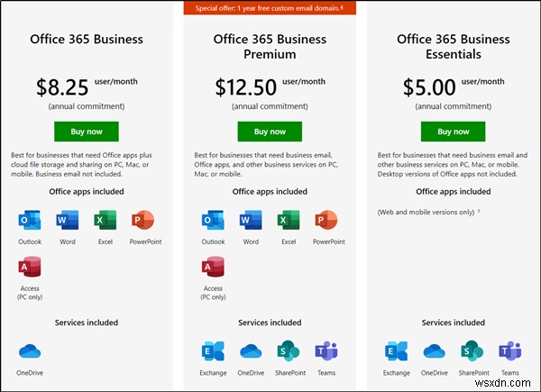
Task: Click the Web and mobile versions only footnote
Action: click(428, 212)
